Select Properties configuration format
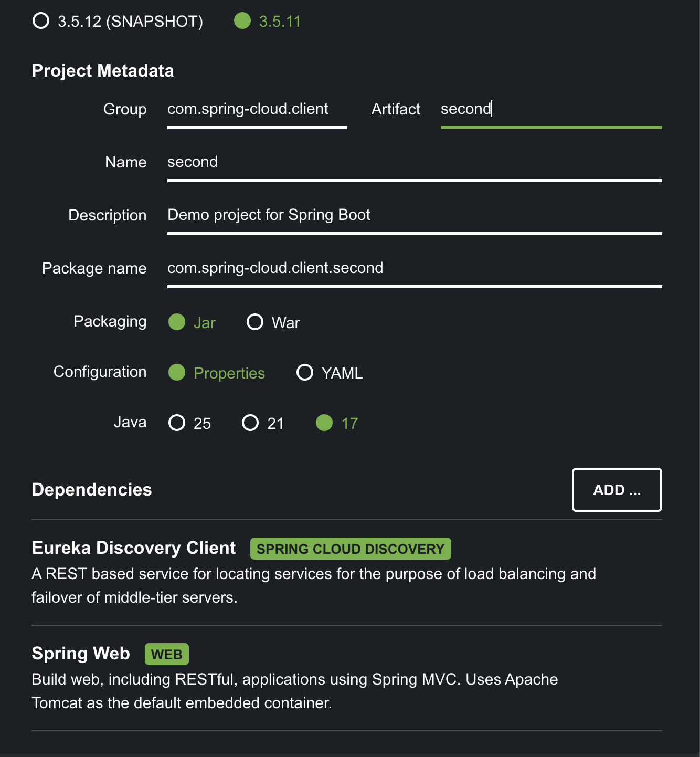Image resolution: width=700 pixels, height=757 pixels. coord(216,373)
